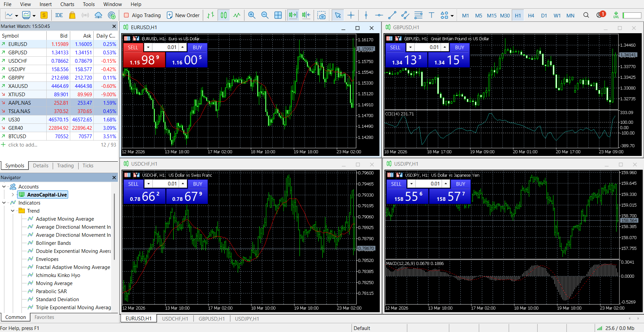The height and width of the screenshot is (332, 644).
Task: Draw a vertical line on chart
Action: 366,15
